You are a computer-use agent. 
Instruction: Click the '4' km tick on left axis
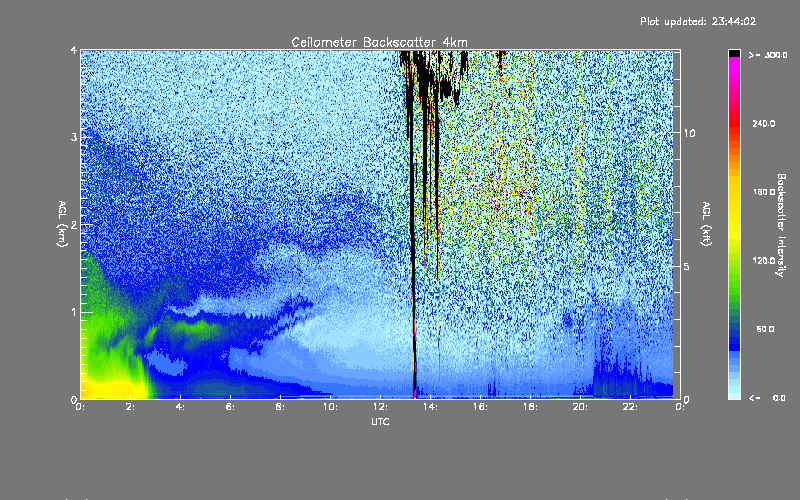(74, 50)
